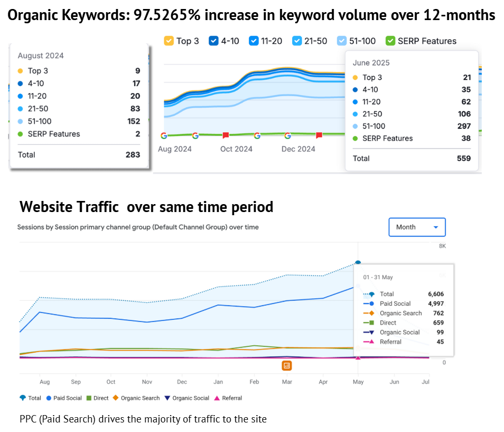Disable the SERP Features checkbox
This screenshot has height=432, width=504.
point(390,41)
